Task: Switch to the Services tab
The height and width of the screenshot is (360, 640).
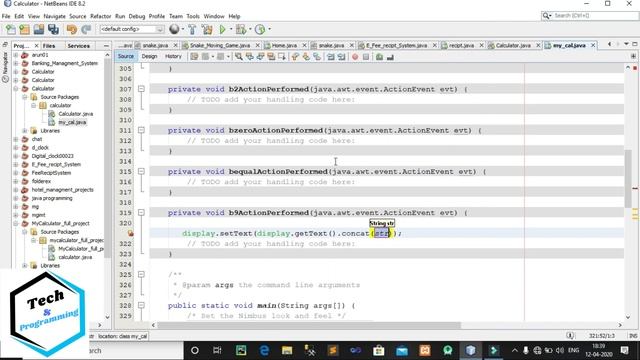Action: coord(79,46)
